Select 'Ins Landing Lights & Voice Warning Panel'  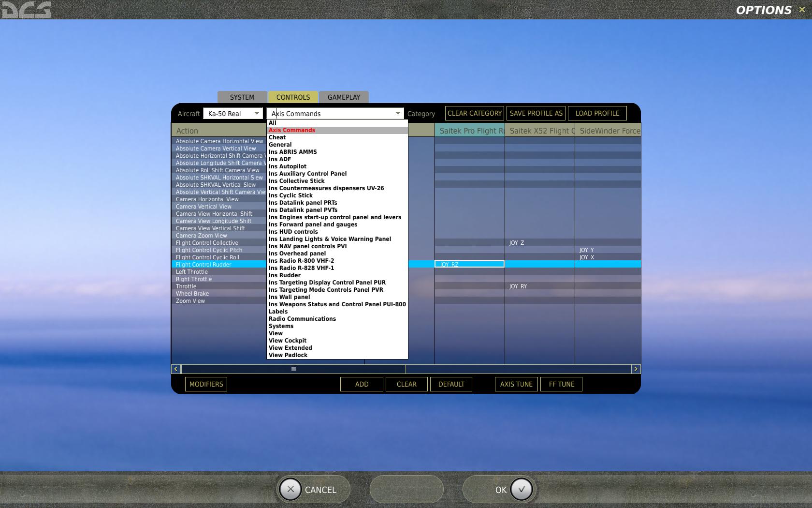click(337, 239)
